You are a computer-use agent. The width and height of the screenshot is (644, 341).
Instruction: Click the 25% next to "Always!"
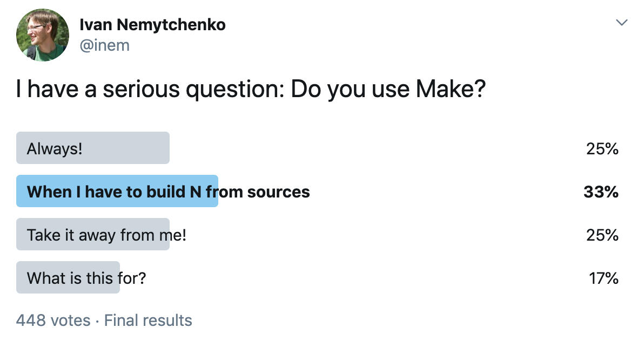coord(602,148)
